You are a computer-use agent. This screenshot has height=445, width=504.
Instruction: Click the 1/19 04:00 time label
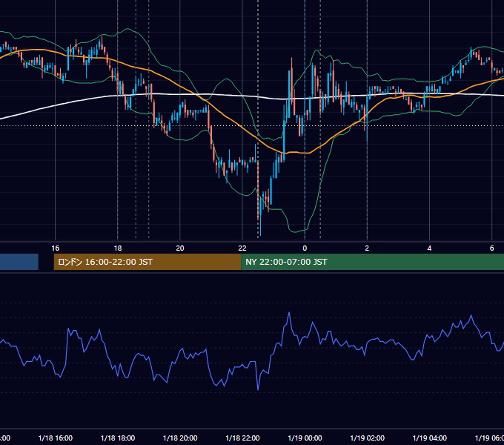coord(429,438)
